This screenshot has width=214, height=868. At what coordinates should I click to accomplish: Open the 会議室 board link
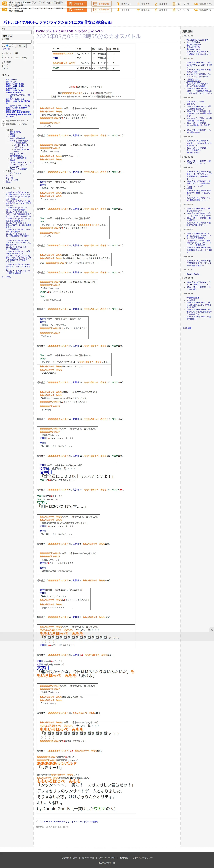tap(12, 136)
